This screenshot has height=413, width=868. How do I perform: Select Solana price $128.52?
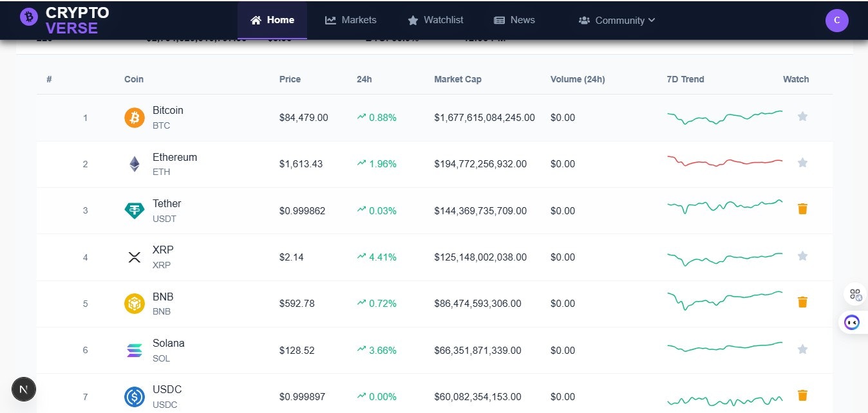pos(297,351)
